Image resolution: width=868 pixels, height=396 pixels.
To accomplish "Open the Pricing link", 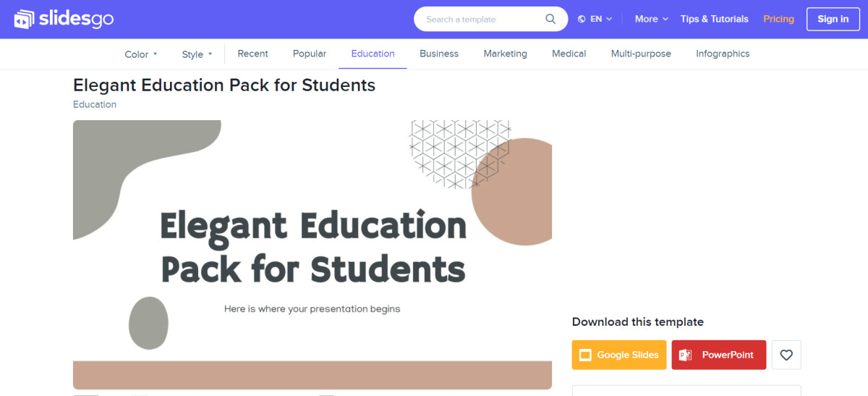I will (779, 19).
